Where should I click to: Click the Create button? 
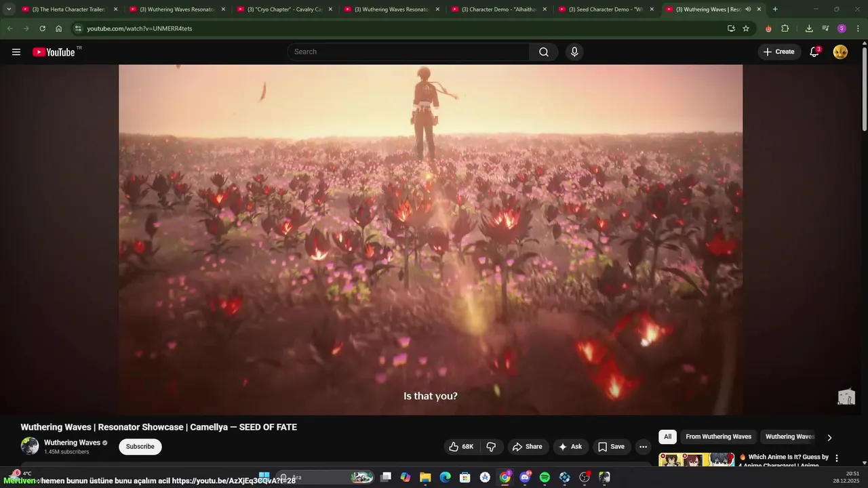778,52
